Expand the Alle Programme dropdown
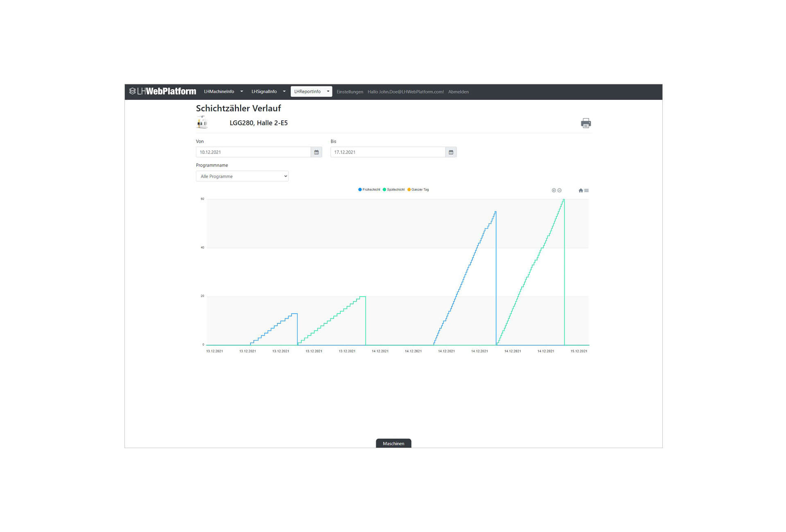Screen dimensions: 786x532 [242, 176]
